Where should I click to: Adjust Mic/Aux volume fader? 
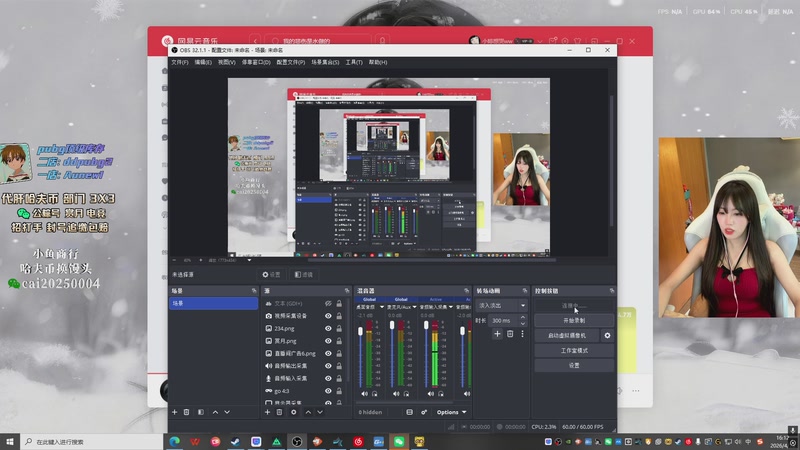[x=392, y=325]
